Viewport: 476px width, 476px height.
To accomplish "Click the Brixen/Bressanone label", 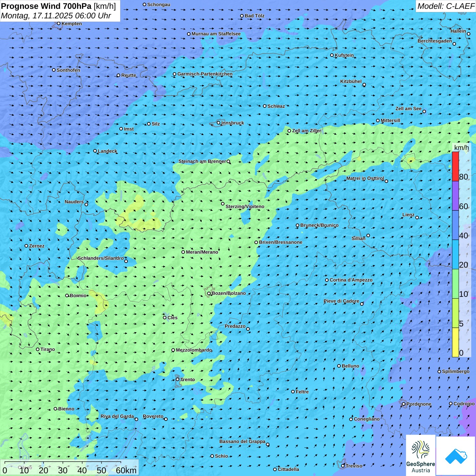I will [x=280, y=242].
